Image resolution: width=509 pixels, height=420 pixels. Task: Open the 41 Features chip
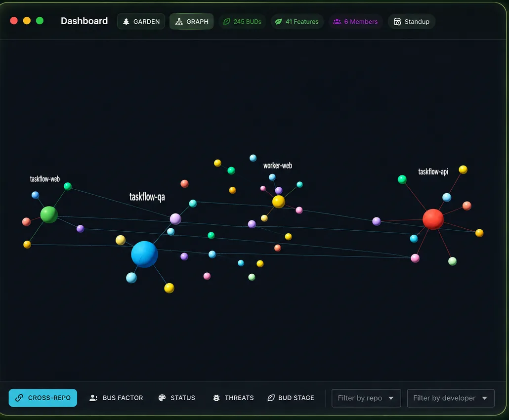pyautogui.click(x=297, y=21)
